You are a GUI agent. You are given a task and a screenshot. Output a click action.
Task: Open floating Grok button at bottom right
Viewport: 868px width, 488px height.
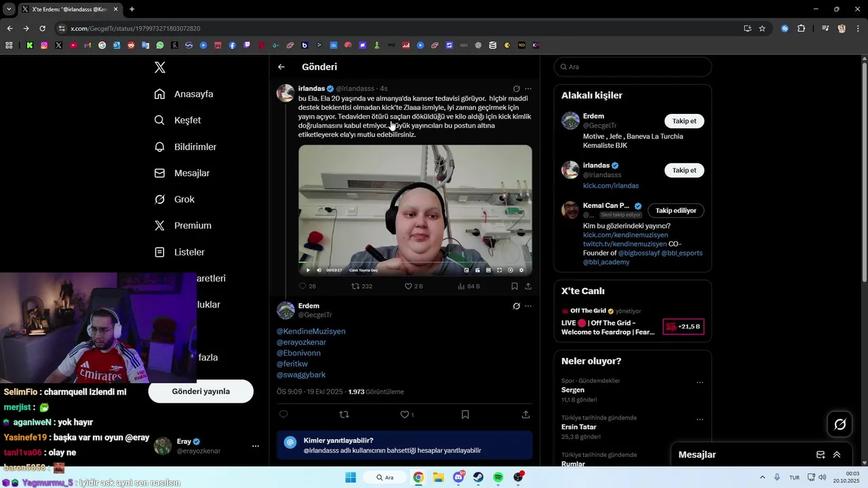[840, 424]
